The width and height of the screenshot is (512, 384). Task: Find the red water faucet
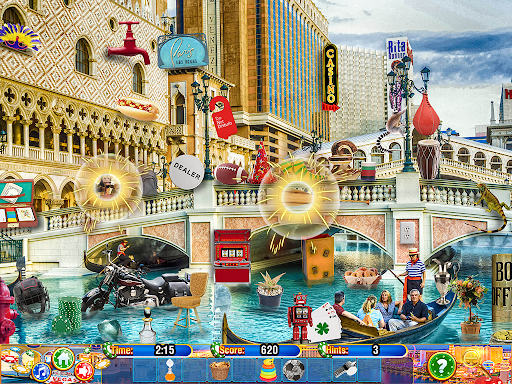click(x=129, y=43)
